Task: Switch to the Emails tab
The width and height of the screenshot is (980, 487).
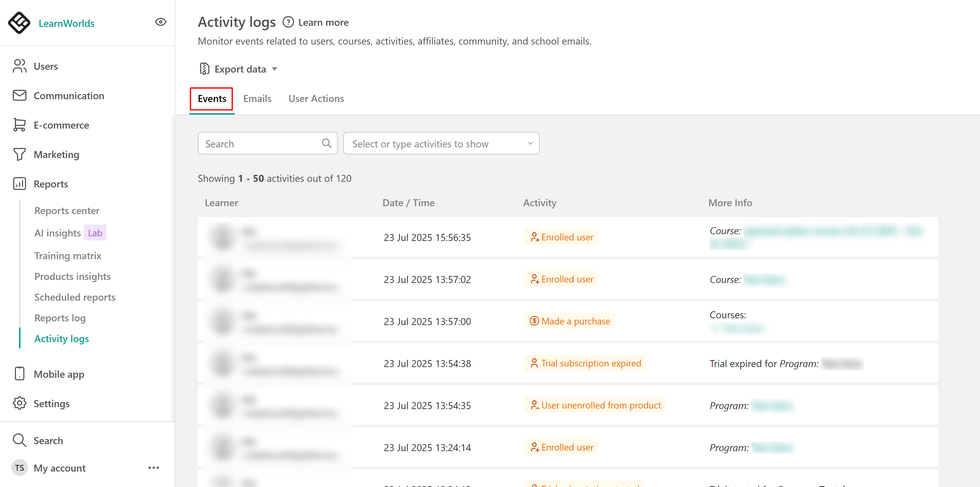Action: tap(257, 98)
